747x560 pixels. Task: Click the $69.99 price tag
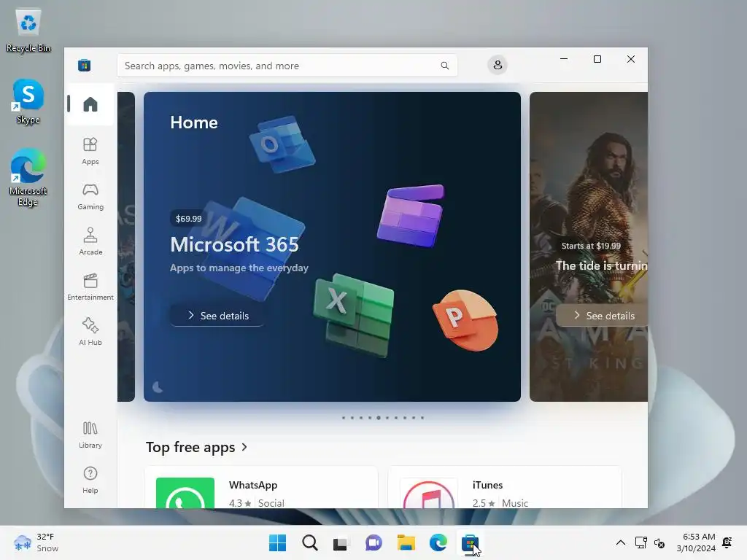[189, 219]
